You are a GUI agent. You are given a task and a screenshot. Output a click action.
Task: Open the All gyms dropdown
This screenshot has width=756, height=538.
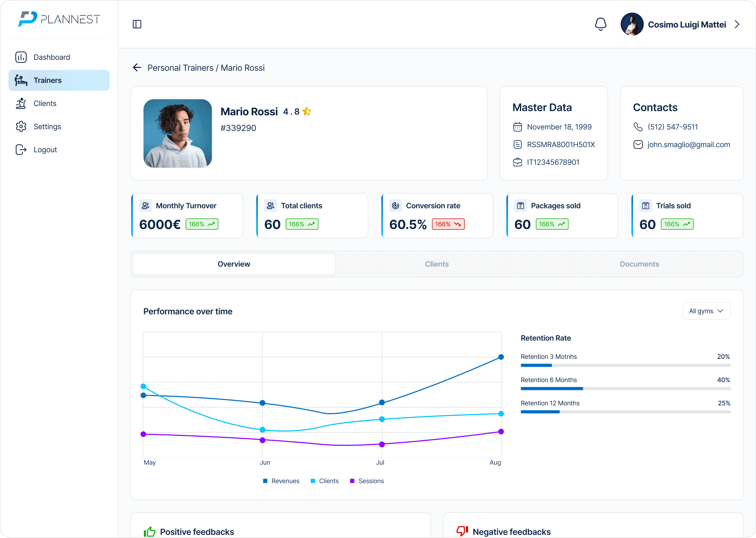point(706,311)
